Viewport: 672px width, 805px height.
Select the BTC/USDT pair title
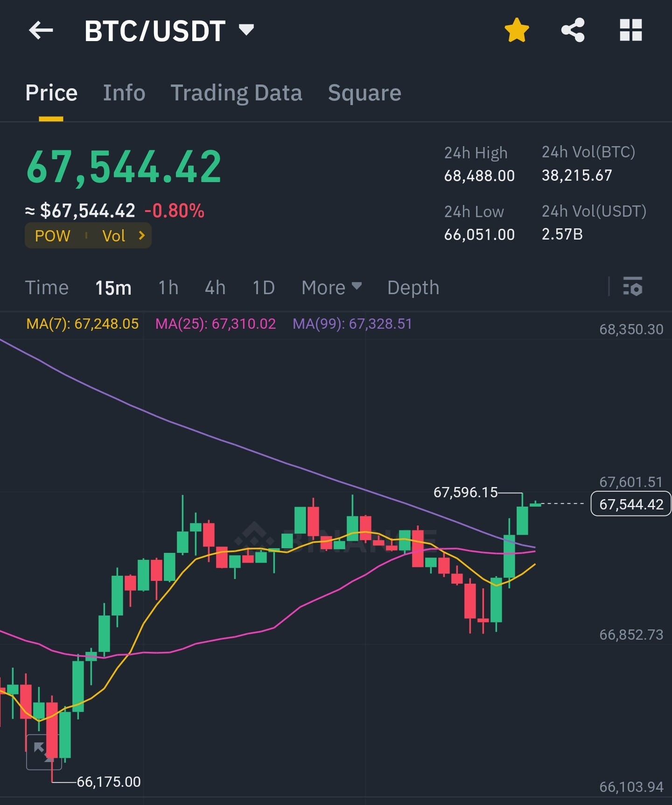click(155, 31)
